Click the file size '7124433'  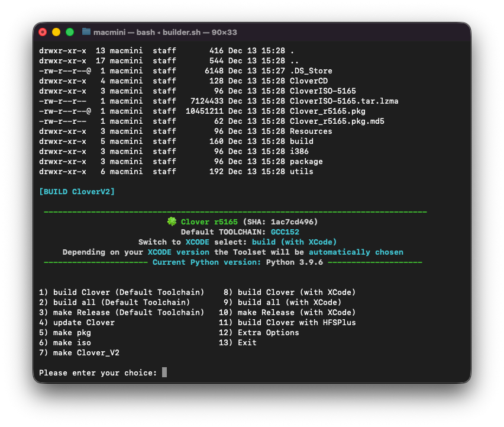pos(206,101)
